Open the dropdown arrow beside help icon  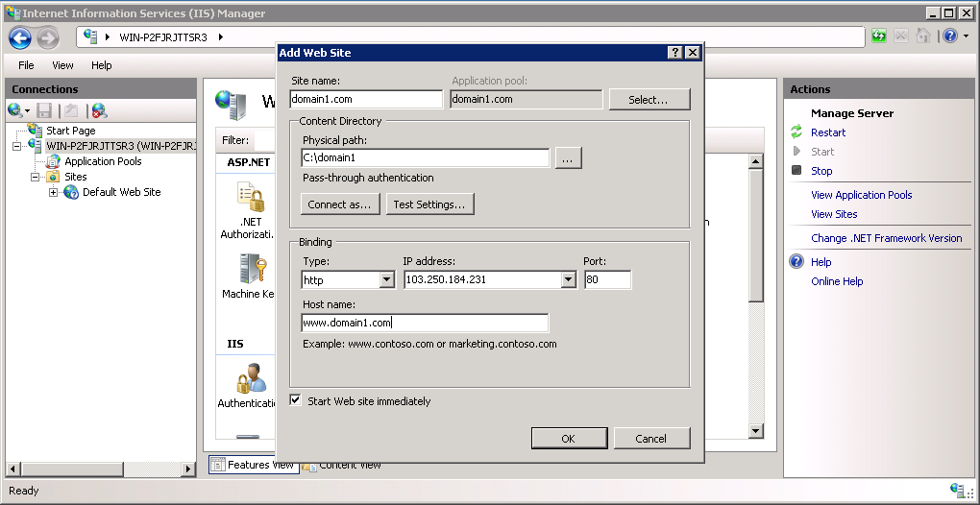(x=967, y=36)
